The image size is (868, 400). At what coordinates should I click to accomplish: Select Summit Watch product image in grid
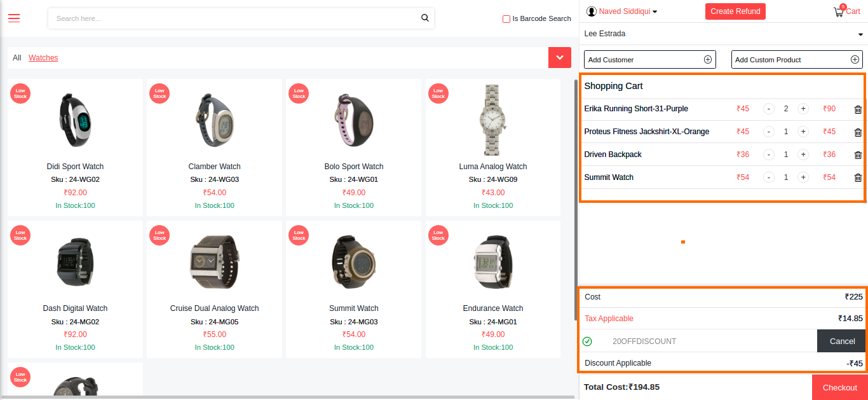pyautogui.click(x=354, y=261)
